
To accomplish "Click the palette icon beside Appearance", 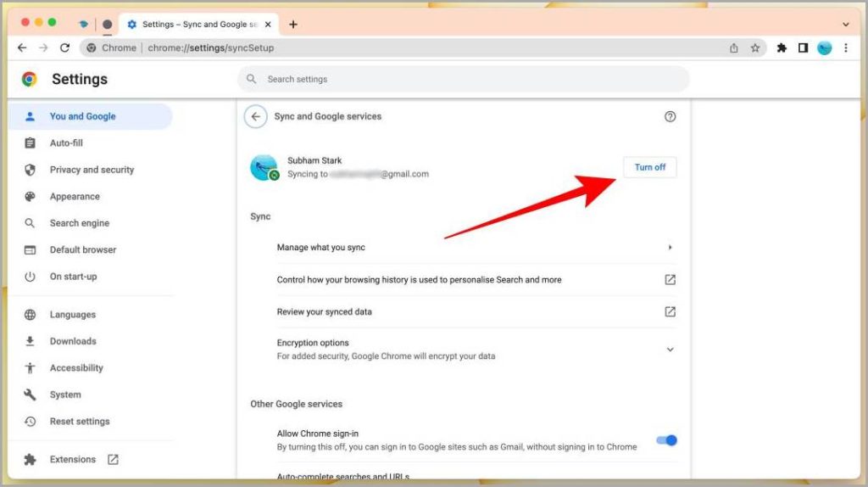I will coord(30,197).
